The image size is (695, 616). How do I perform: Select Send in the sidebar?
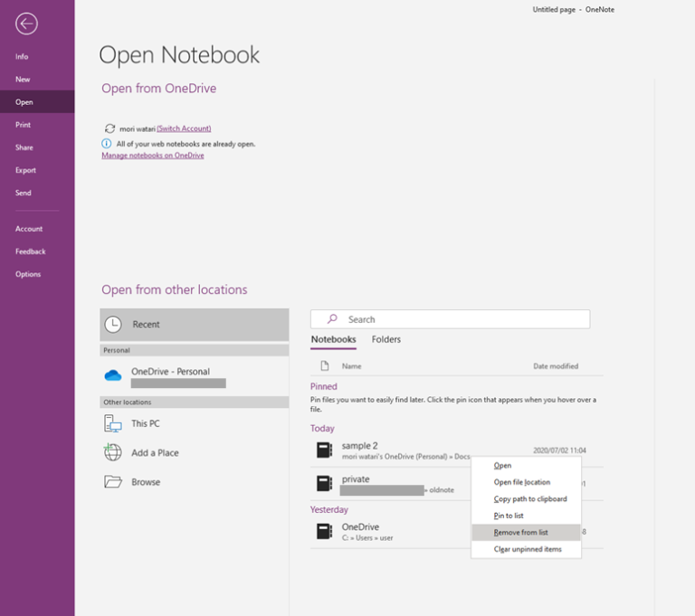point(37,193)
